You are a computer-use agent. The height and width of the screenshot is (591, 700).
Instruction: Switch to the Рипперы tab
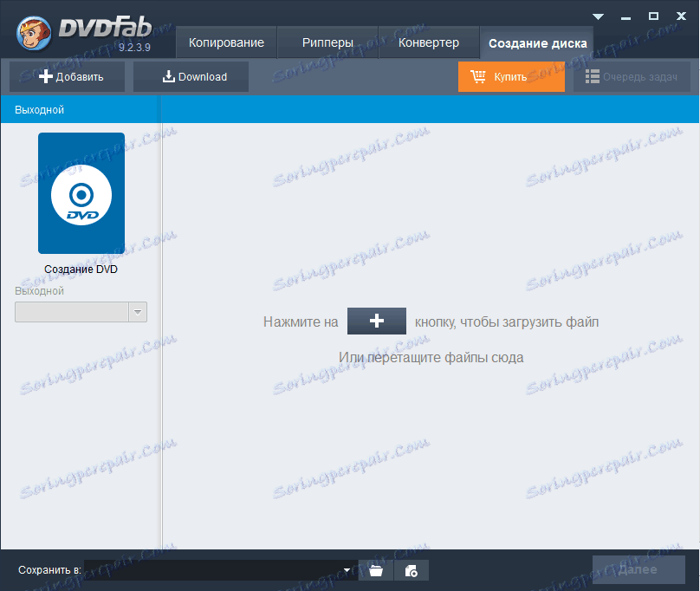point(327,42)
